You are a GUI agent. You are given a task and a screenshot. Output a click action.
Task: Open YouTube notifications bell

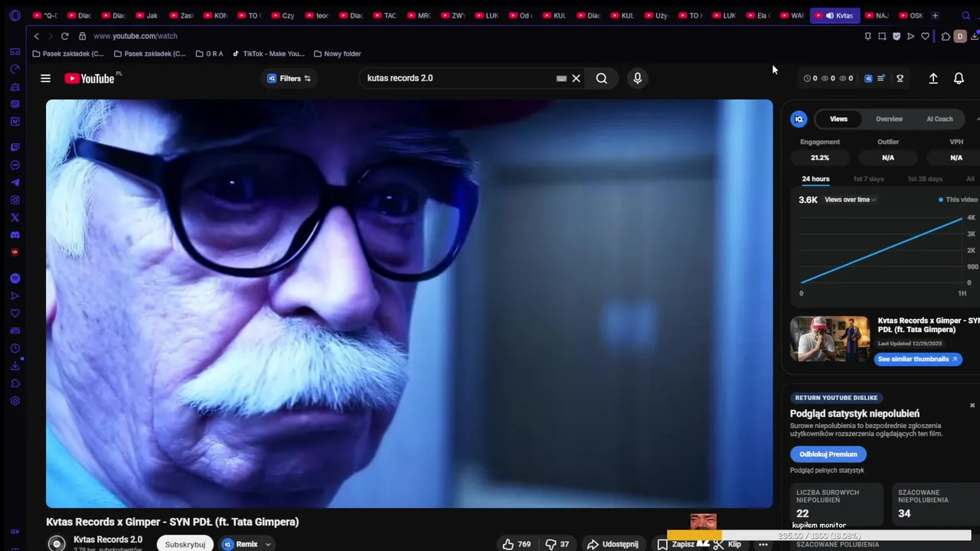click(959, 78)
